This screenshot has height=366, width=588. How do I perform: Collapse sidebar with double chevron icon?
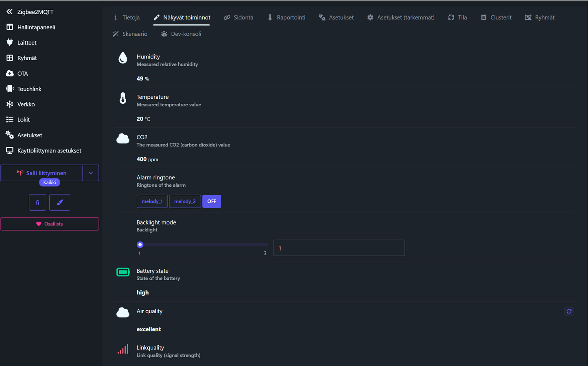point(9,12)
